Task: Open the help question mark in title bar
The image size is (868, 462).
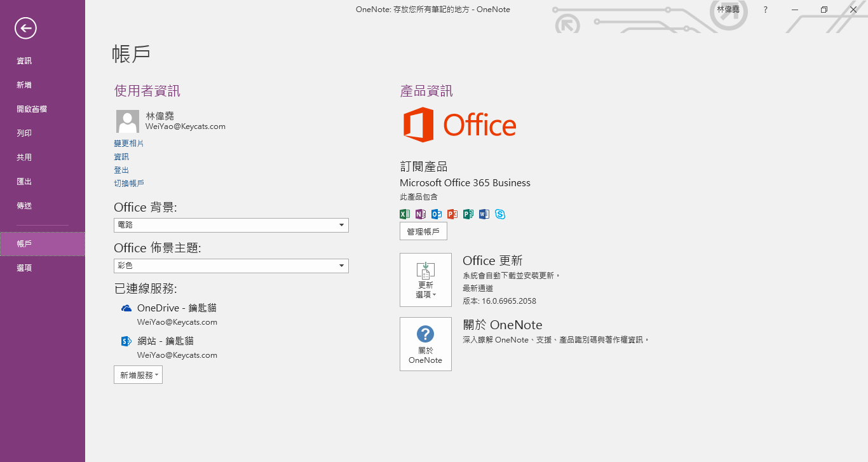Action: 765,10
